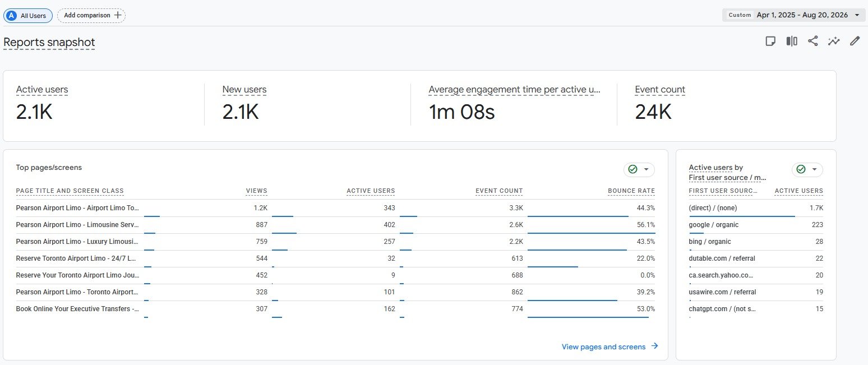Select Pearson Airport Limo - Toronto Airport… row
This screenshot has width=868, height=365.
coord(335,292)
